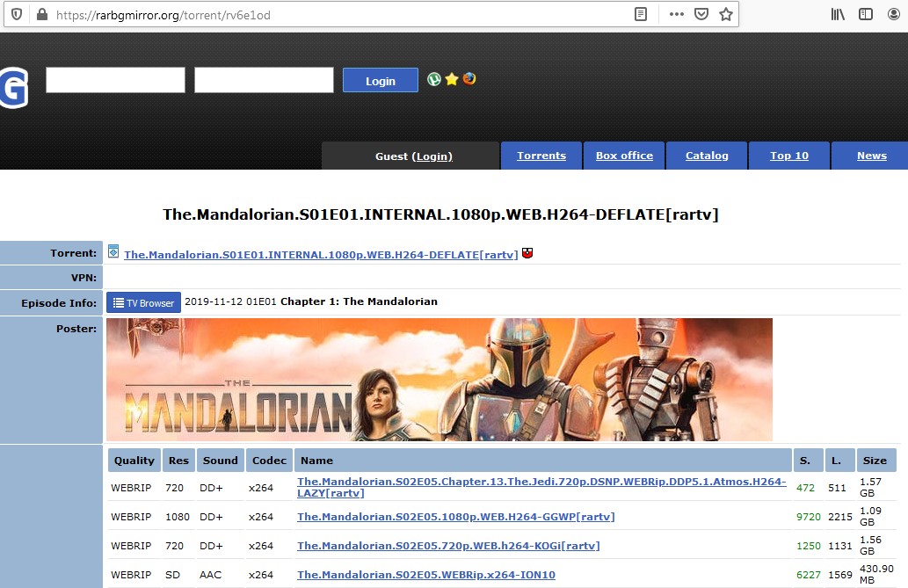Show sidebars icon in toolbar
This screenshot has width=908, height=588.
click(x=866, y=14)
